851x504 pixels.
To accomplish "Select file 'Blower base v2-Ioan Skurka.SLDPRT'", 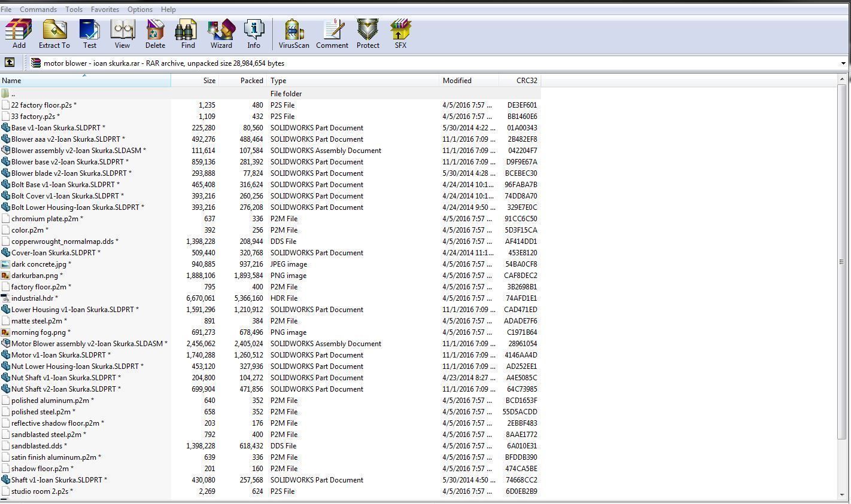I will [69, 161].
